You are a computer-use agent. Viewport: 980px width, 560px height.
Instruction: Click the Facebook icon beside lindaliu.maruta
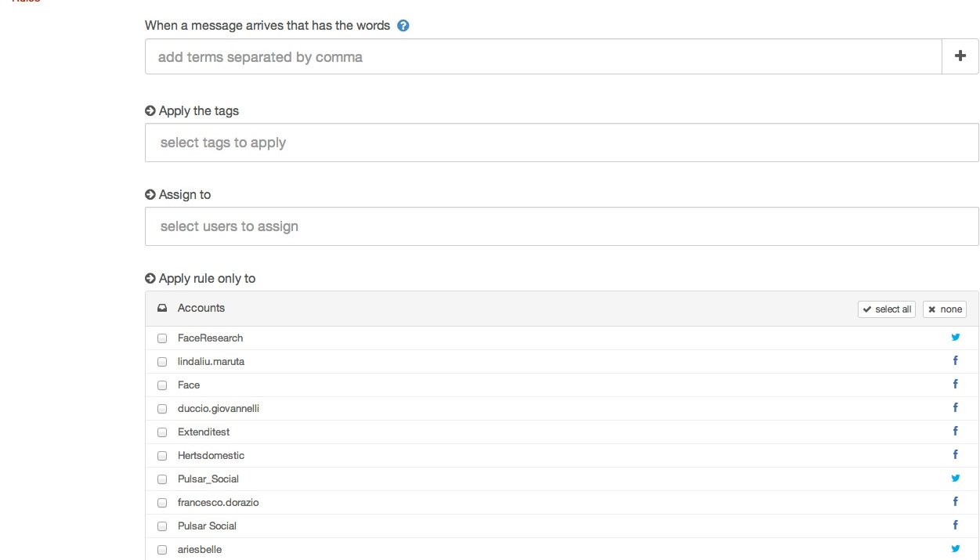tap(955, 361)
